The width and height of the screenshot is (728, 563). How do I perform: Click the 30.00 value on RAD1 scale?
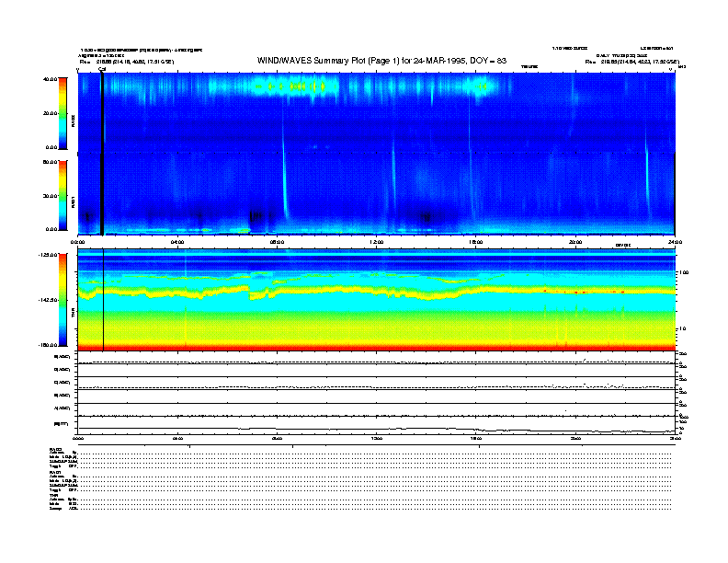pyautogui.click(x=50, y=196)
